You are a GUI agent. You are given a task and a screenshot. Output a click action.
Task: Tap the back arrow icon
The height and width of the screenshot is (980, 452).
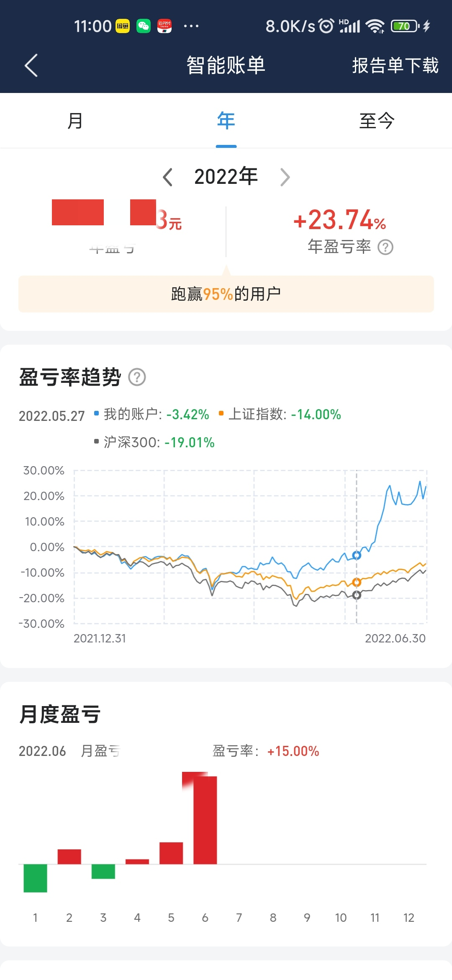pyautogui.click(x=31, y=65)
